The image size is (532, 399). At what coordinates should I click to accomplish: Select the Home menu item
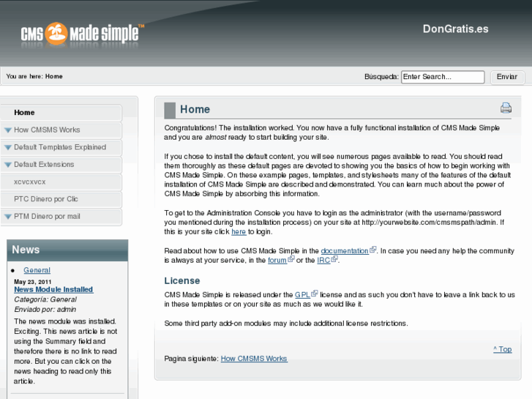click(x=61, y=113)
